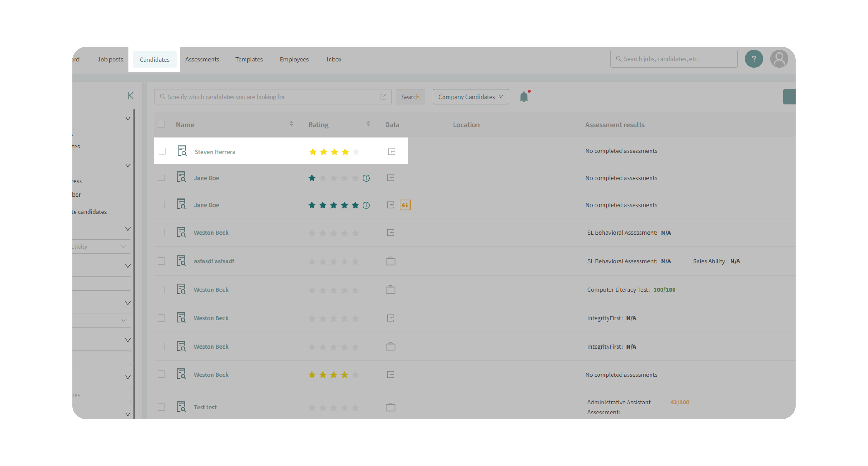Screen dimensions: 868x466
Task: Open Steven Herrera's resume preview icon
Action: click(x=182, y=151)
